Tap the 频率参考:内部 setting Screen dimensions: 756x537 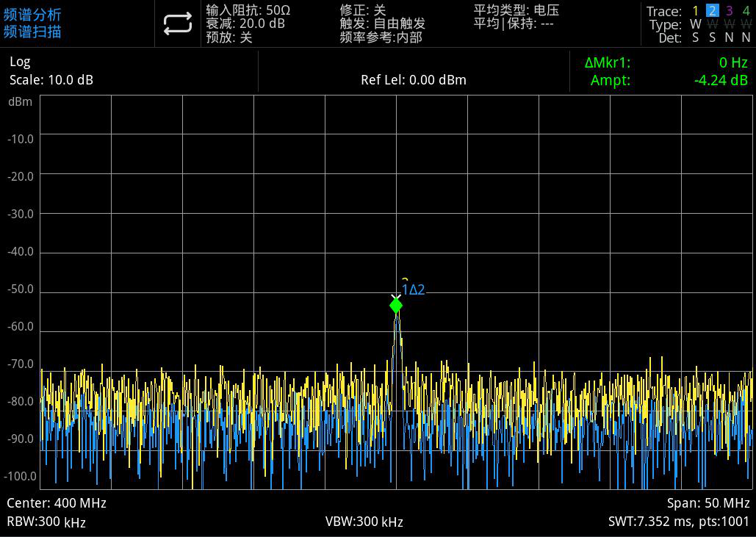click(x=381, y=37)
